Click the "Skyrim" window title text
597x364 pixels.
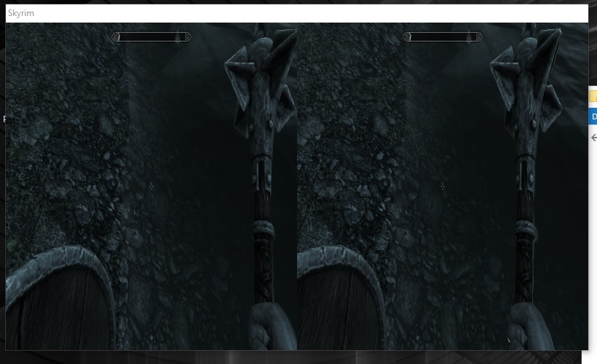(x=21, y=13)
